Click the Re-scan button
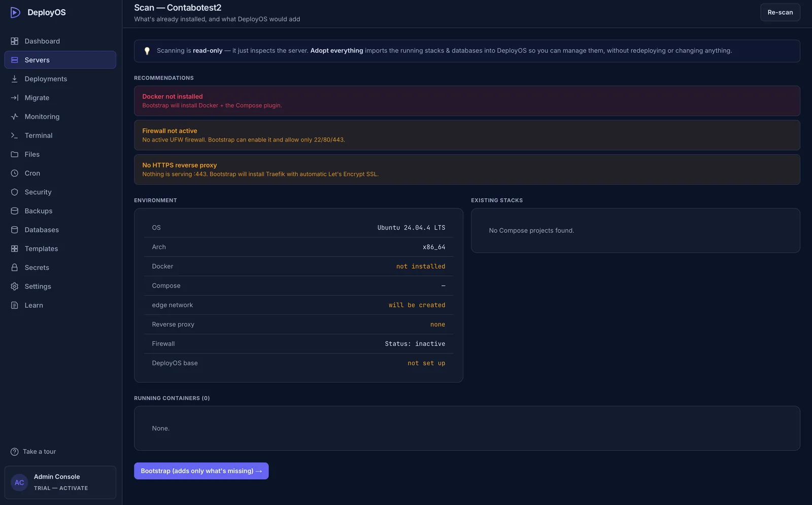The width and height of the screenshot is (812, 505). pyautogui.click(x=780, y=12)
